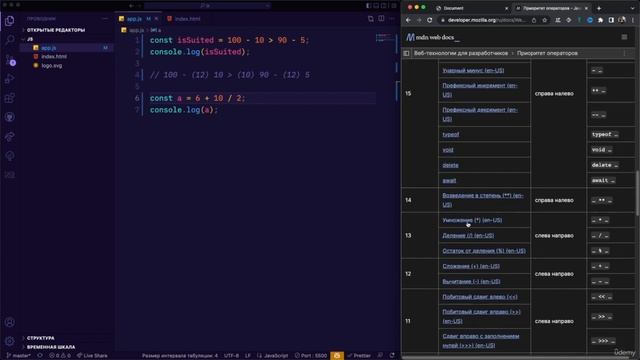The image size is (640, 360).
Task: Click the tab size indicator in the status bar
Action: tap(180, 356)
